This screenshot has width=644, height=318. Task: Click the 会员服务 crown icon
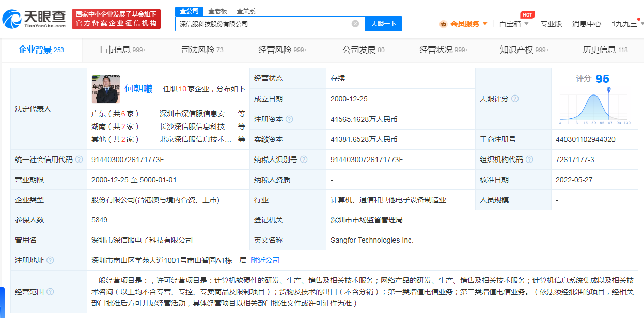click(443, 24)
